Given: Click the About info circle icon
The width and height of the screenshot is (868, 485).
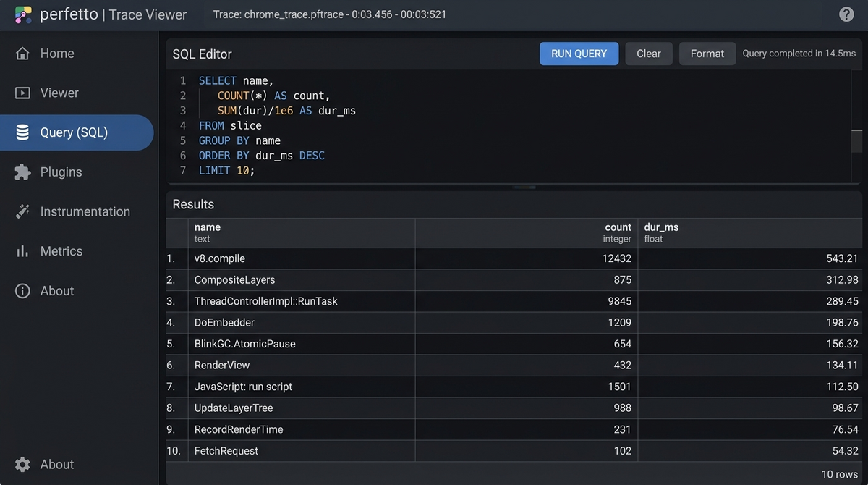Looking at the screenshot, I should tap(22, 291).
